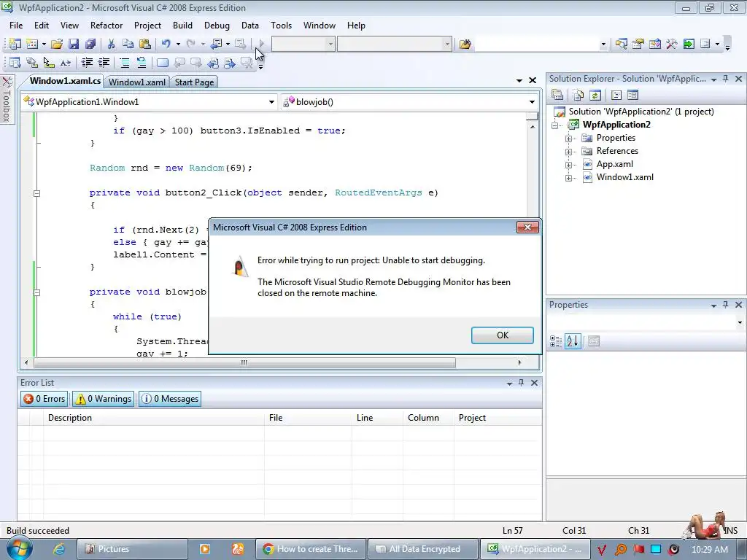Click the Windows Start orb
Image resolution: width=747 pixels, height=560 pixels.
(x=20, y=548)
